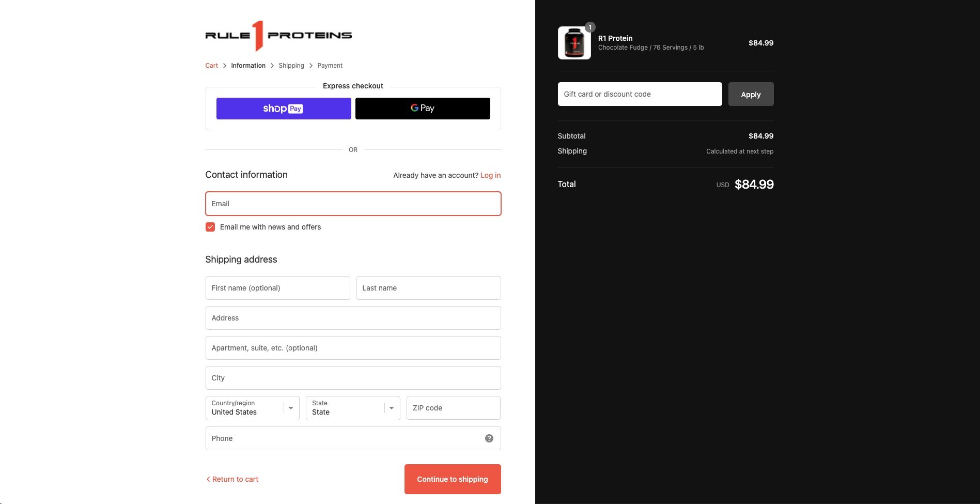Go to Cart breadcrumb
980x504 pixels.
coord(212,66)
